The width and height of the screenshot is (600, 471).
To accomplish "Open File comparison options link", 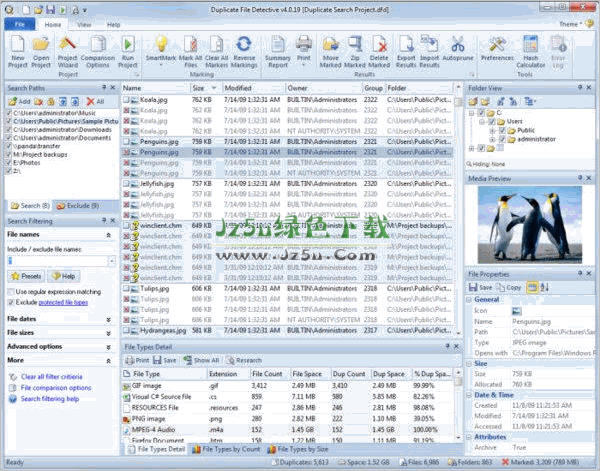I will tap(56, 388).
